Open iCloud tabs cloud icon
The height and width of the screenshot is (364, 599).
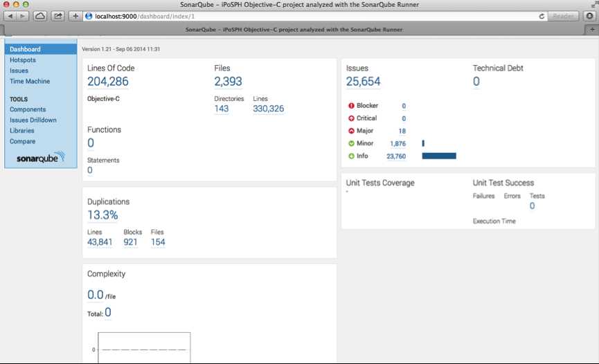point(40,16)
